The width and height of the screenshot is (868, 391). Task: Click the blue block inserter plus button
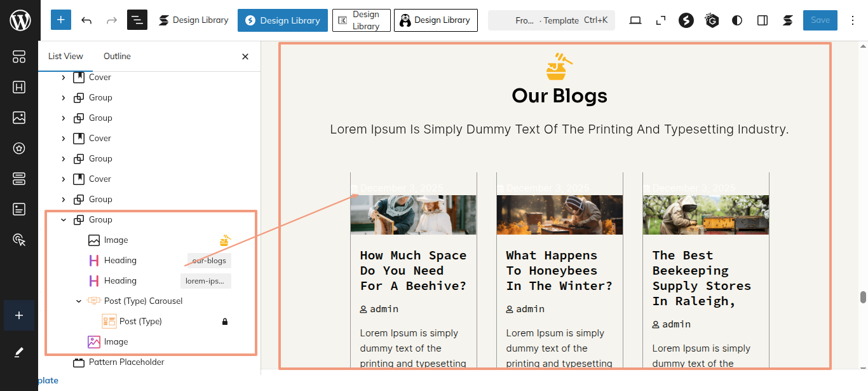60,20
